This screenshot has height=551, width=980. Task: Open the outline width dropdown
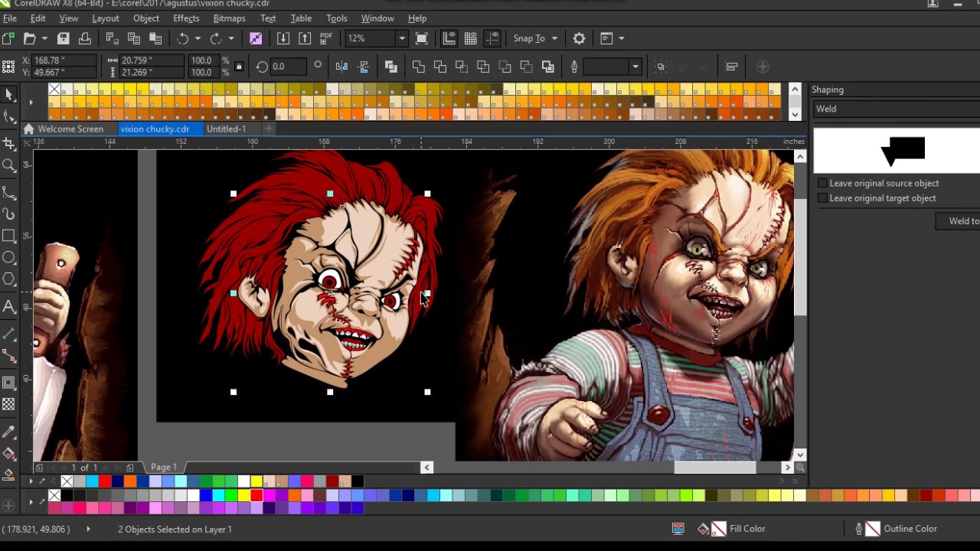coord(635,67)
